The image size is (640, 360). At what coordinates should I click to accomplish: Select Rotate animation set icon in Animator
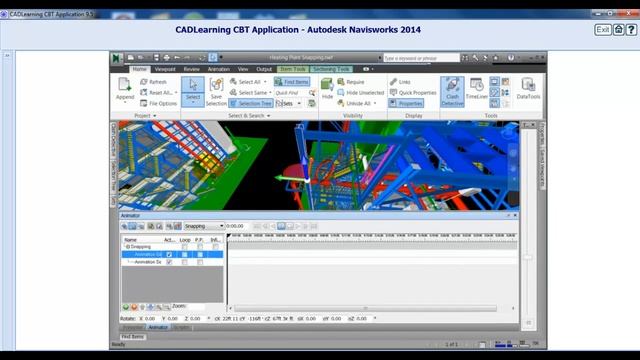pos(132,226)
